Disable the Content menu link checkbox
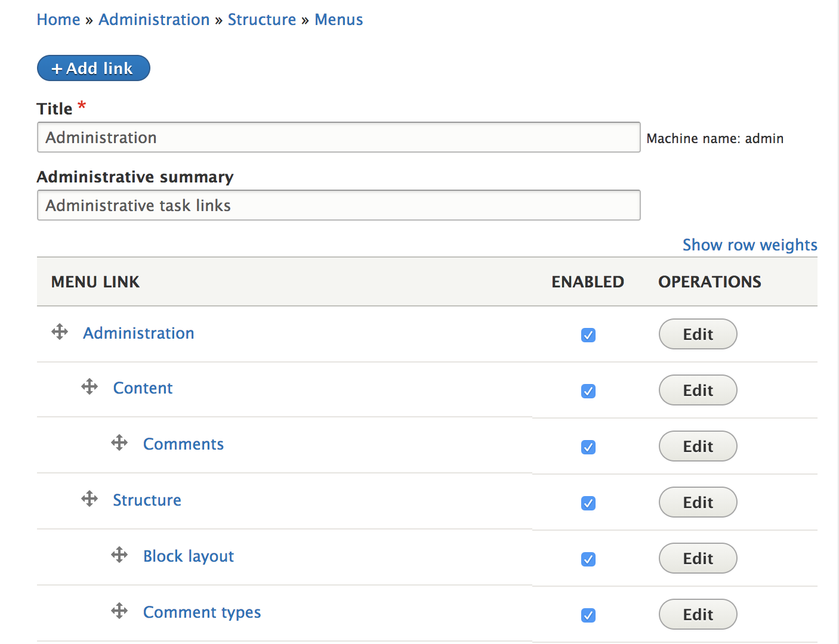The image size is (839, 644). coord(588,391)
